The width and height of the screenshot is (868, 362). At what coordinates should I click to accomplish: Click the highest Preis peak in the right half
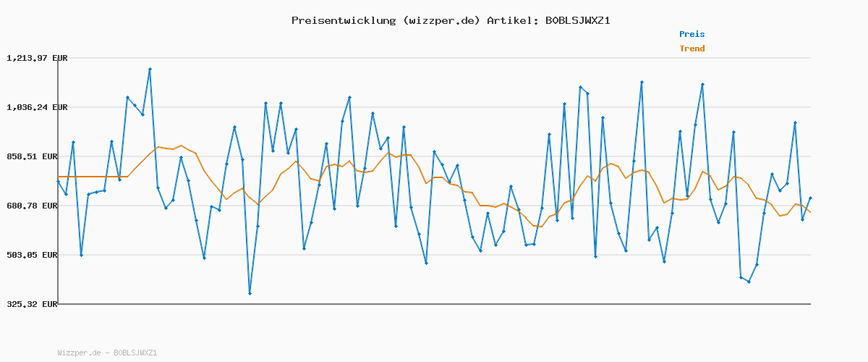tap(641, 82)
